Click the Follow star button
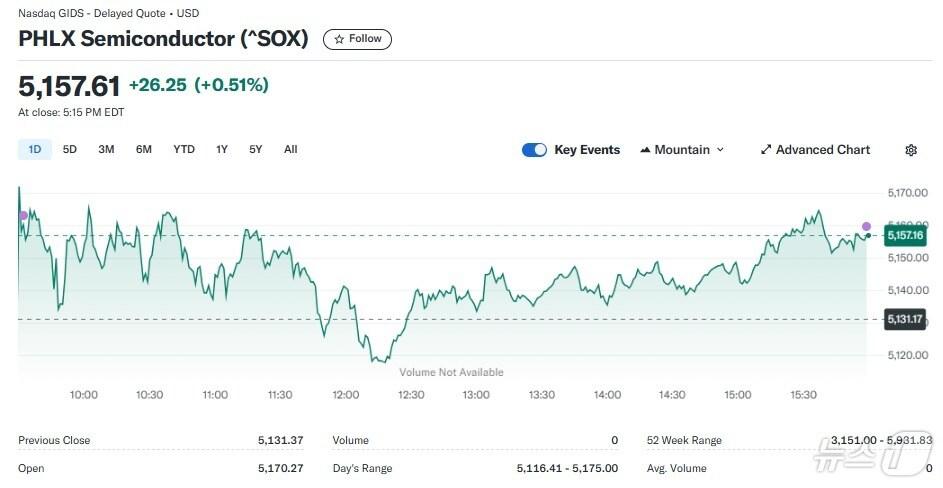This screenshot has height=488, width=943. coord(357,39)
